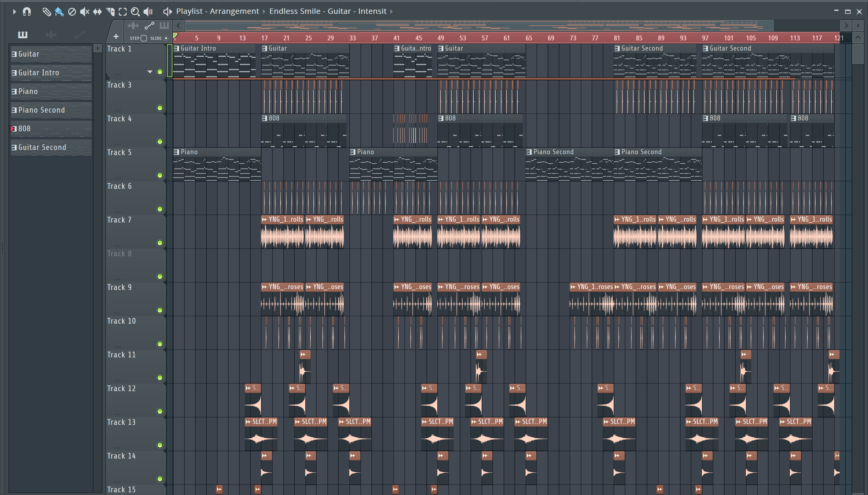The height and width of the screenshot is (495, 868).
Task: Focus pattern clips in the playlist
Action: (164, 26)
